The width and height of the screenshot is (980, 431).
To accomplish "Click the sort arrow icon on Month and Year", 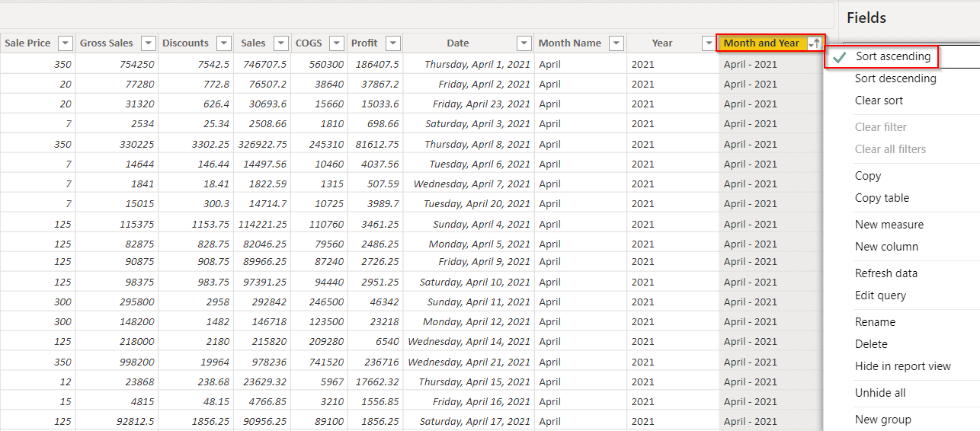I will pyautogui.click(x=815, y=43).
